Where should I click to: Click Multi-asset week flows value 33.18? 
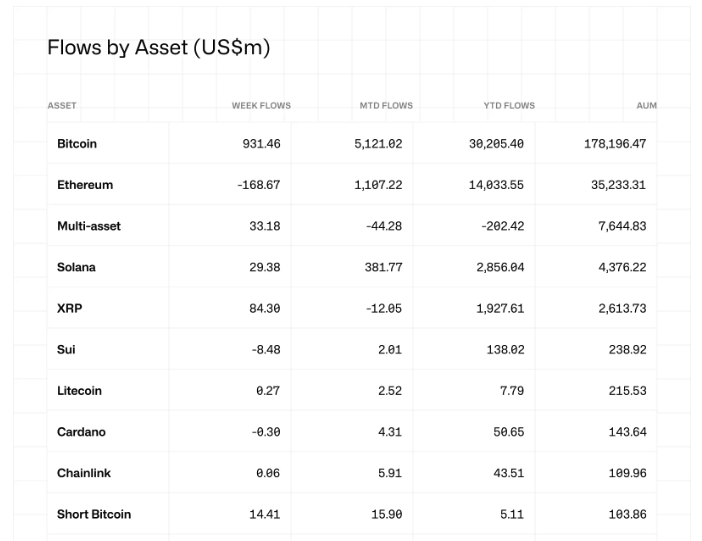[265, 226]
